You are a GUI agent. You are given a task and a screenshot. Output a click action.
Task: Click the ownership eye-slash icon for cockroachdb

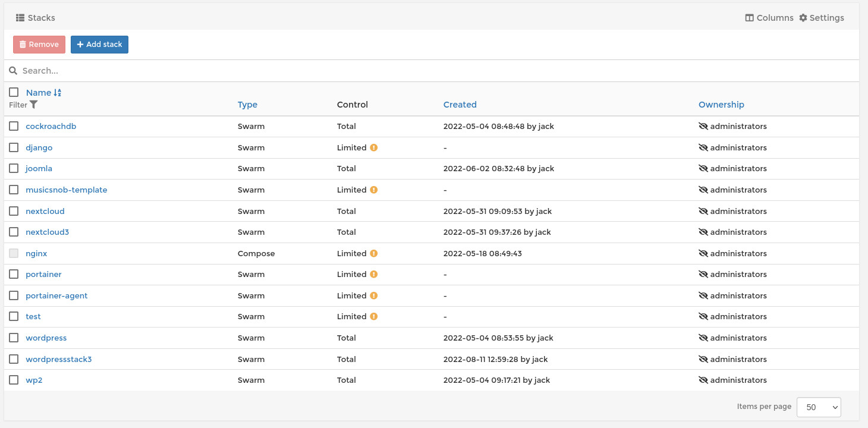pos(703,127)
